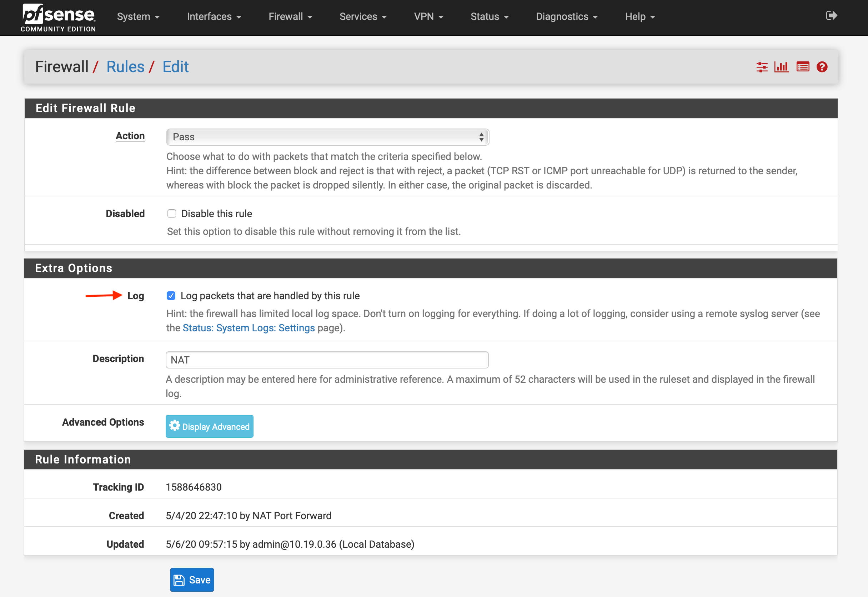868x597 pixels.
Task: Expand the System menu
Action: point(138,17)
